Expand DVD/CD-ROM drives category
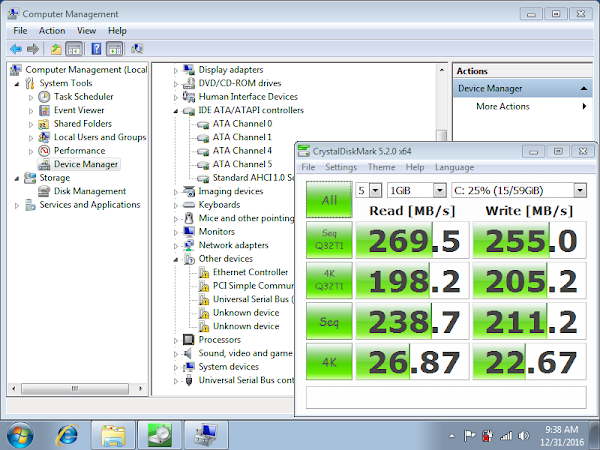This screenshot has height=450, width=600. click(x=176, y=84)
